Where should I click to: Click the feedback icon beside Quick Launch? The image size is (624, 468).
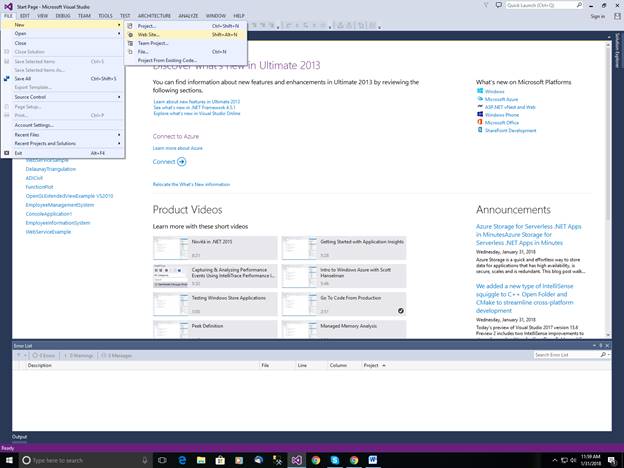tap(499, 5)
